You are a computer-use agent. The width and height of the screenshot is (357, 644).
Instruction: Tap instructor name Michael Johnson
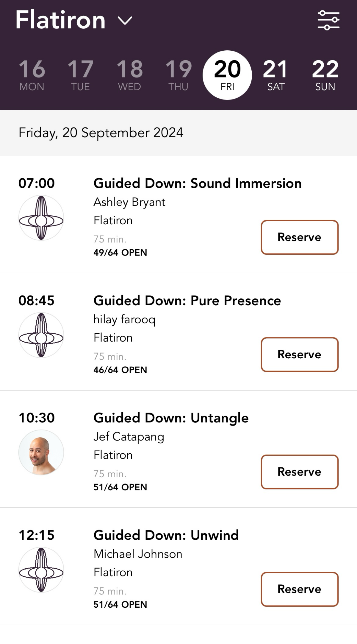(138, 554)
